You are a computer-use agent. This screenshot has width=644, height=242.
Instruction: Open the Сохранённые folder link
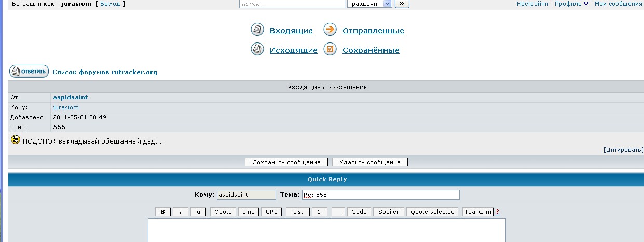pyautogui.click(x=371, y=50)
